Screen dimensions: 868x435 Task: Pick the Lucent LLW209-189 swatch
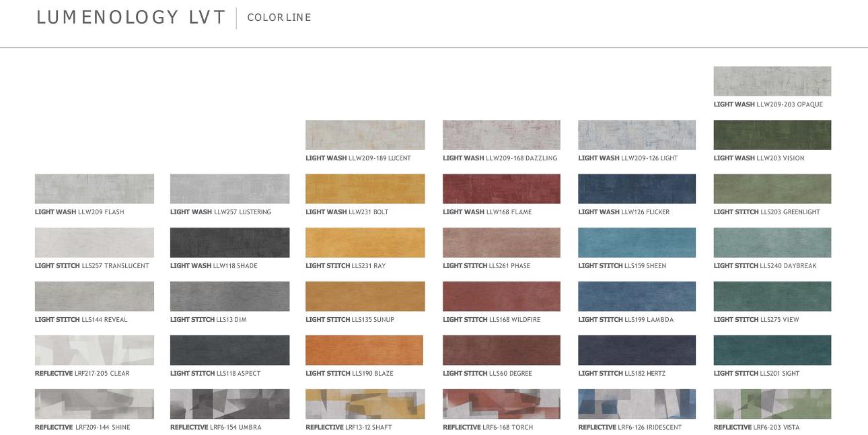tap(365, 135)
